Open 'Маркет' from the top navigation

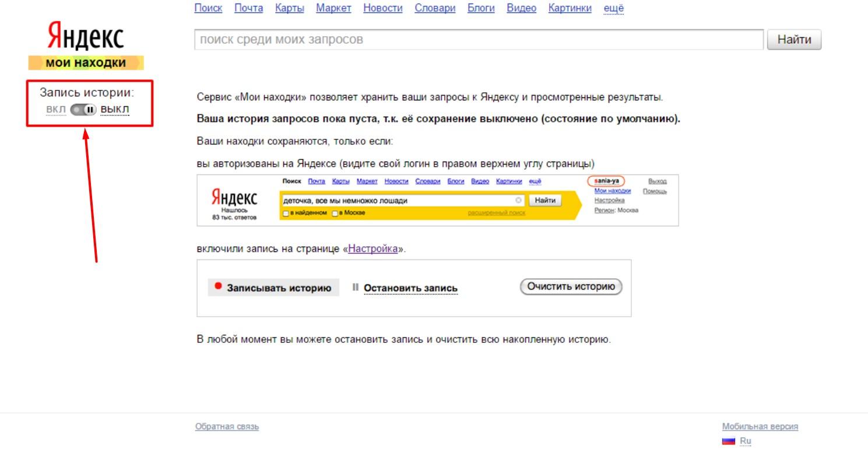point(333,8)
